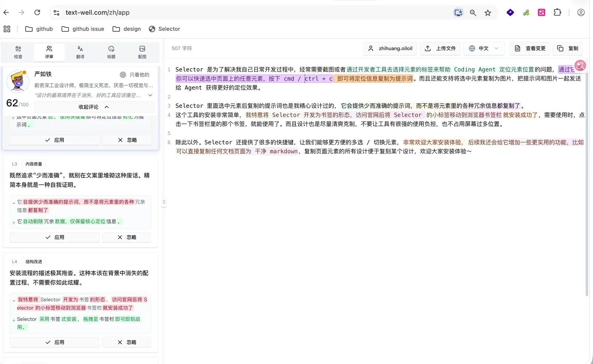
Task: Open the browser Extensions puzzle icon
Action: pyautogui.click(x=557, y=13)
